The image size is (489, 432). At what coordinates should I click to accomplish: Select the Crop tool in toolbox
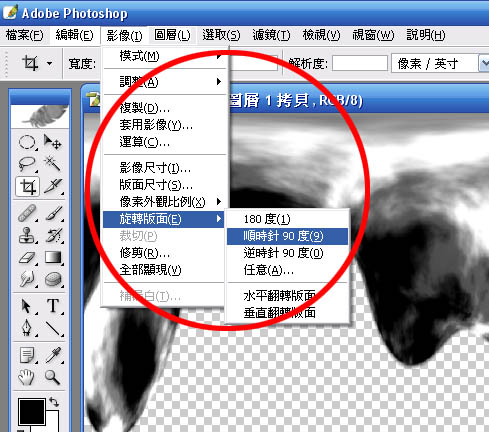pos(28,187)
